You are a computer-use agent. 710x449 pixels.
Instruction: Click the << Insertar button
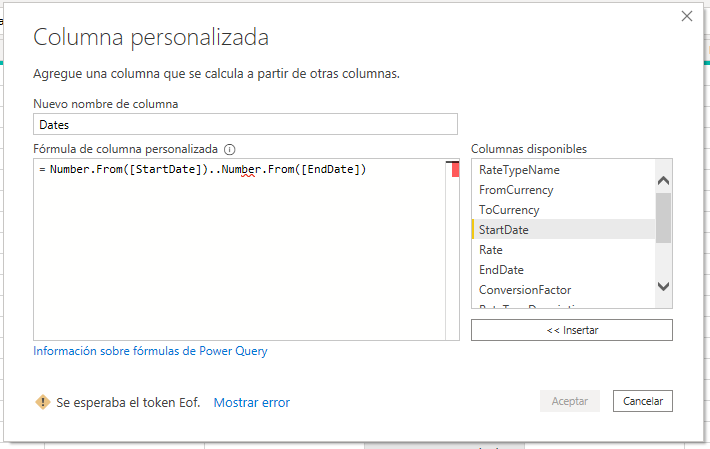(x=572, y=330)
